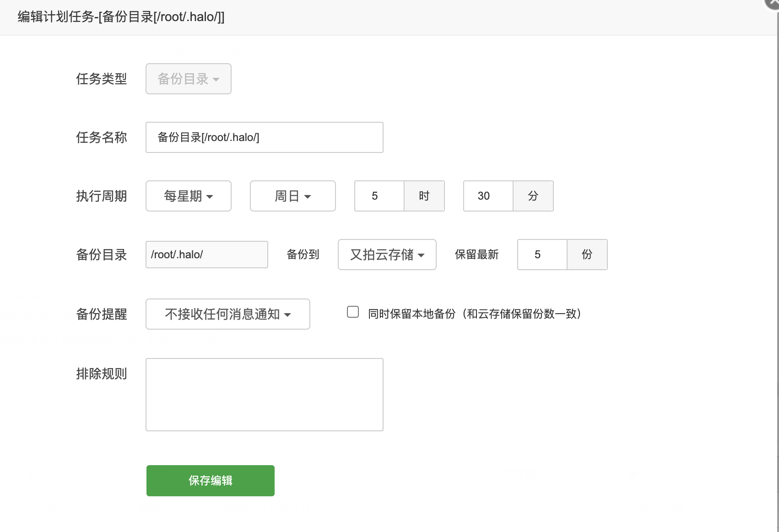Enable the 同时保留本地备份 checkbox
Image resolution: width=779 pixels, height=532 pixels.
[353, 312]
